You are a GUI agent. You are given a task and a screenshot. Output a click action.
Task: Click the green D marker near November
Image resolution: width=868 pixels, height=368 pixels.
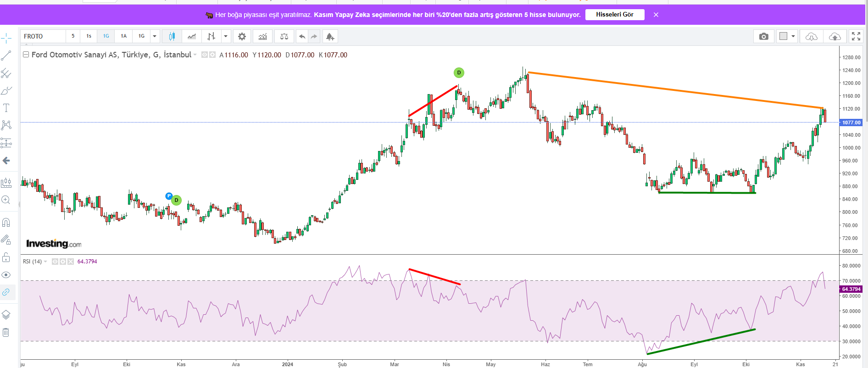point(176,200)
